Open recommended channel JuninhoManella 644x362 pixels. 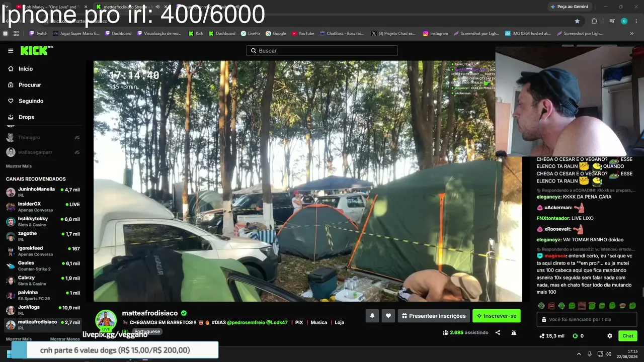coord(43,192)
